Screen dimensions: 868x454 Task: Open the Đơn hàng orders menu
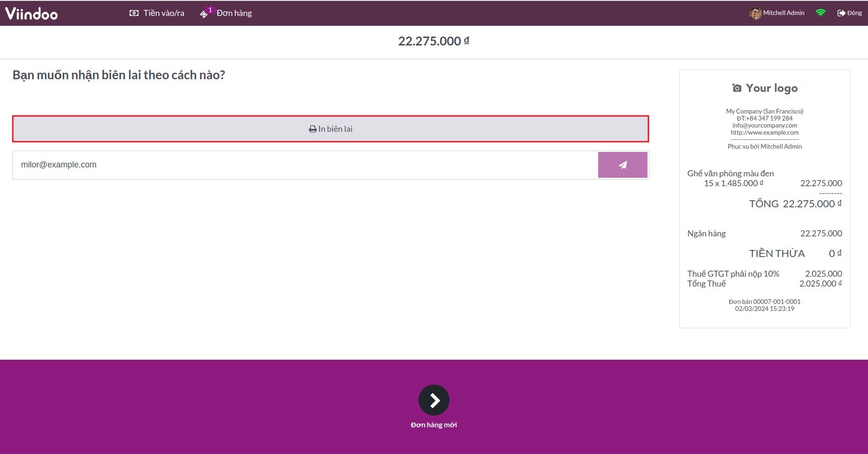pyautogui.click(x=226, y=13)
